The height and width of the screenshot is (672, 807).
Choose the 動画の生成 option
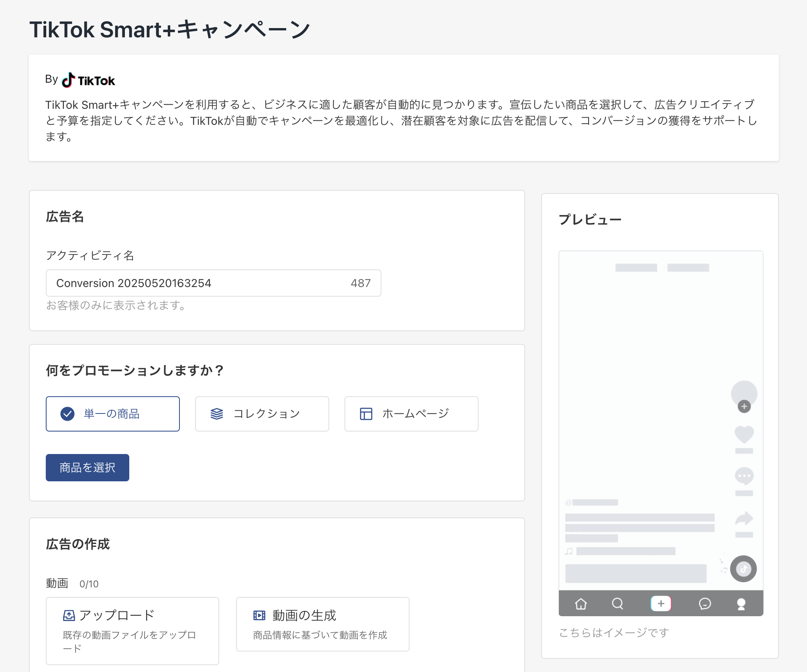pyautogui.click(x=323, y=624)
